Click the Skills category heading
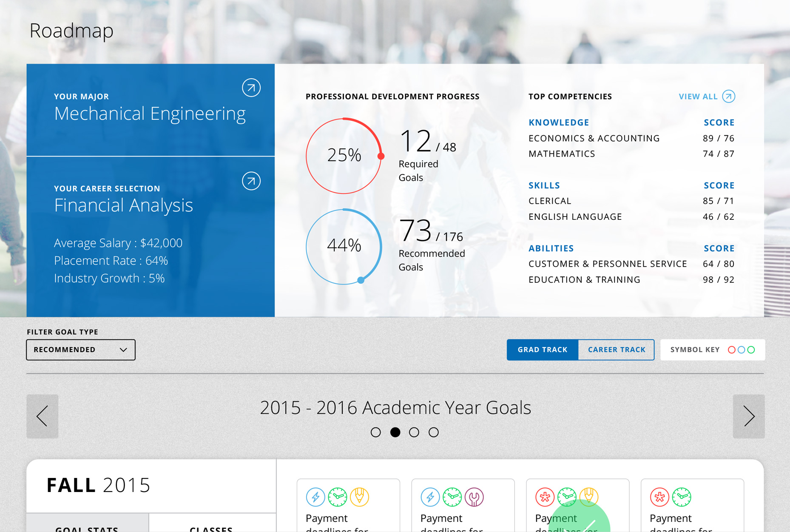 [544, 185]
